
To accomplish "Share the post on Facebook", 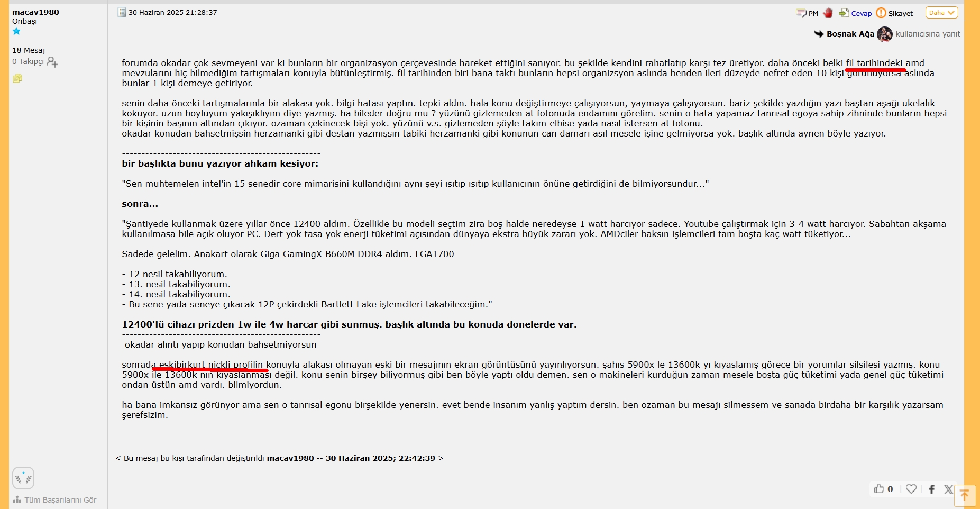I will [932, 489].
